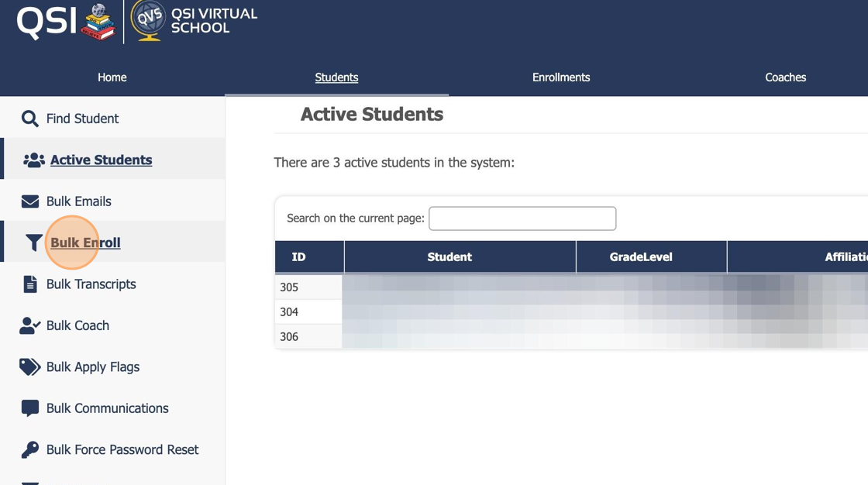The height and width of the screenshot is (485, 868).
Task: Click the Active Students group icon
Action: (x=33, y=160)
